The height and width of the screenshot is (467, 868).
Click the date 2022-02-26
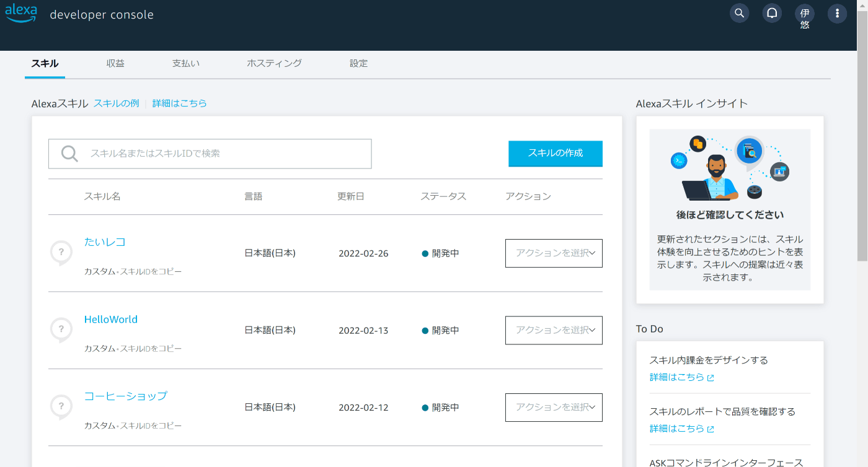click(x=363, y=253)
